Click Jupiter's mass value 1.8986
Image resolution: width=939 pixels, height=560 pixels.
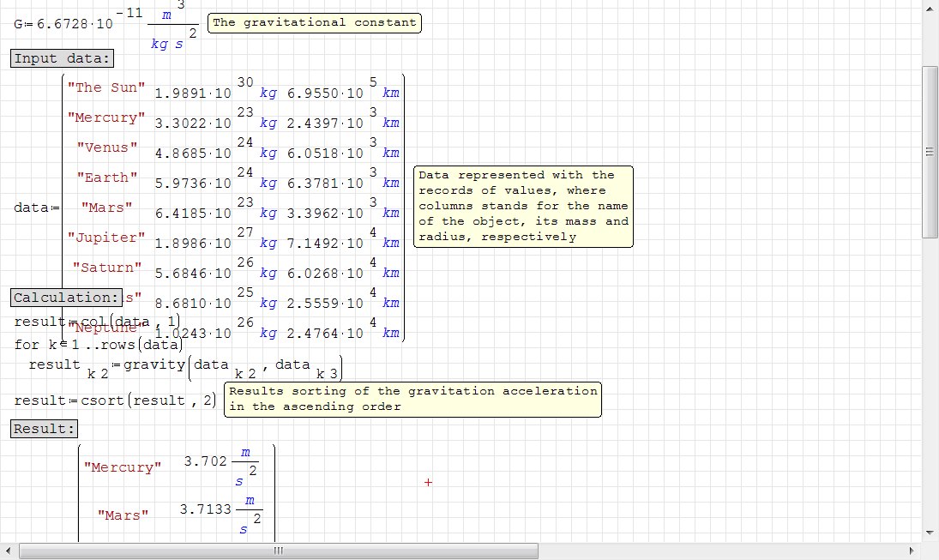click(x=182, y=244)
